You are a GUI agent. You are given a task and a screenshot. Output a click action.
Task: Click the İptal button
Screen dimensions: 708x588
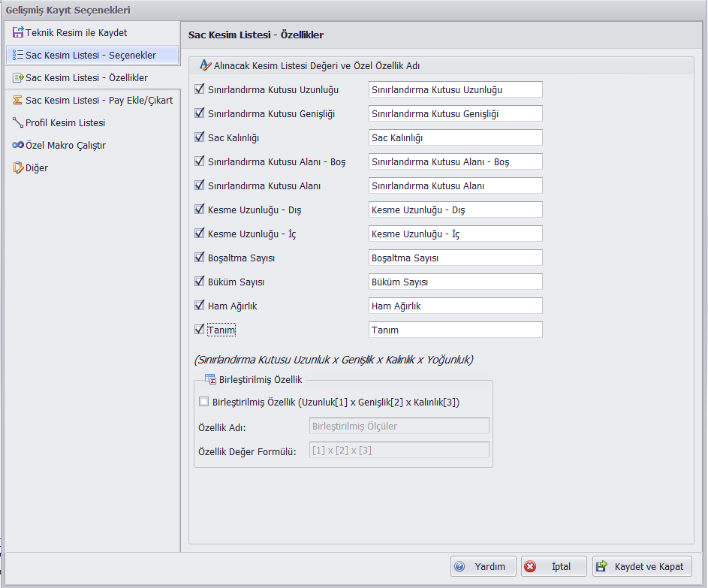coord(554,566)
